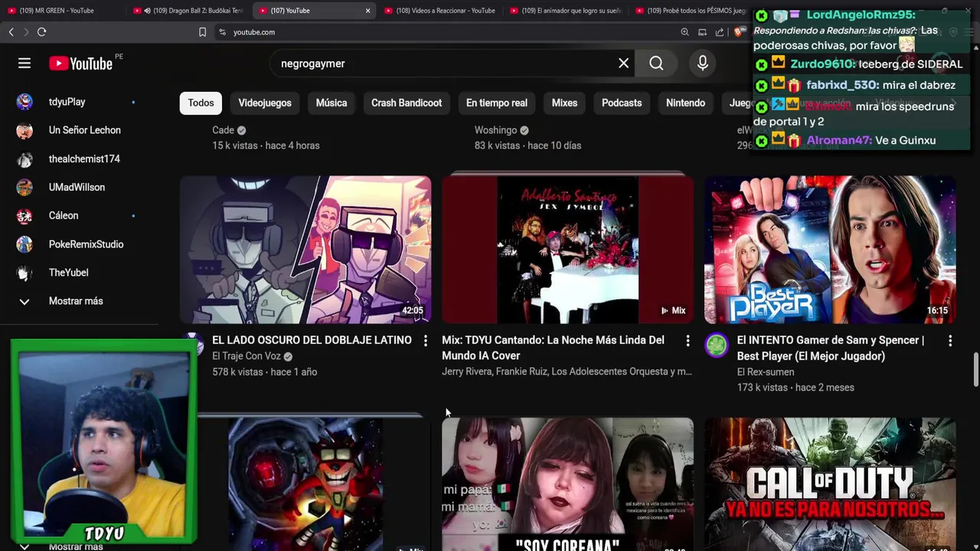This screenshot has height=551, width=980.
Task: Close the active (107) YouTube tab
Action: [x=367, y=11]
